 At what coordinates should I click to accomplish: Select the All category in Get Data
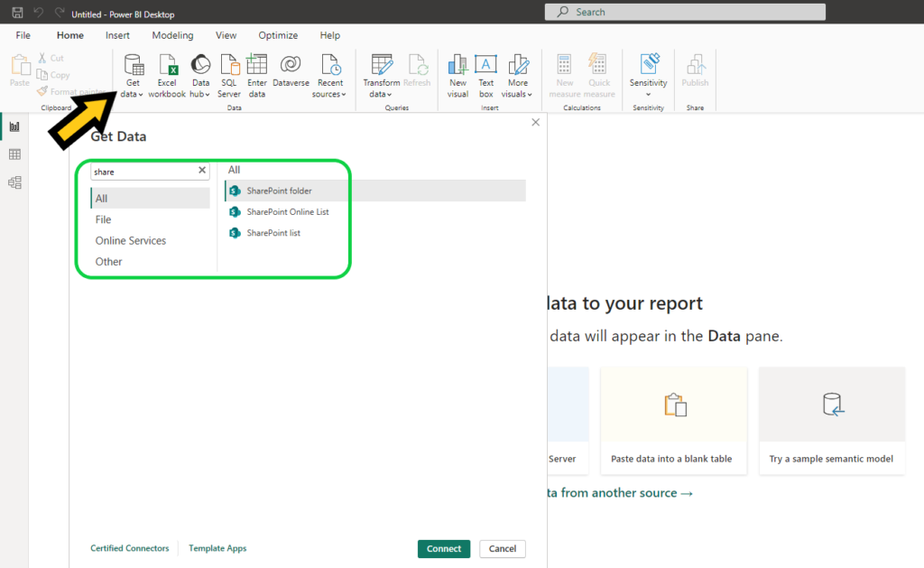point(151,198)
